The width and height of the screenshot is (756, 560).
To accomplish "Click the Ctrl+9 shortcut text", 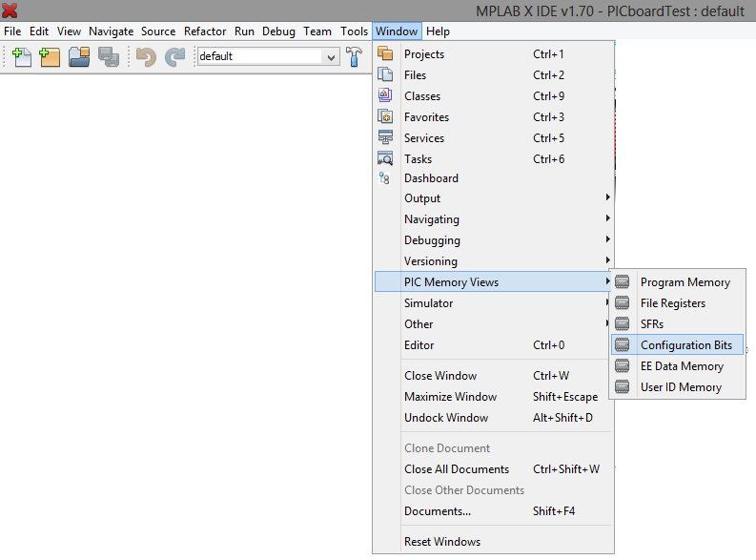I will [x=549, y=96].
